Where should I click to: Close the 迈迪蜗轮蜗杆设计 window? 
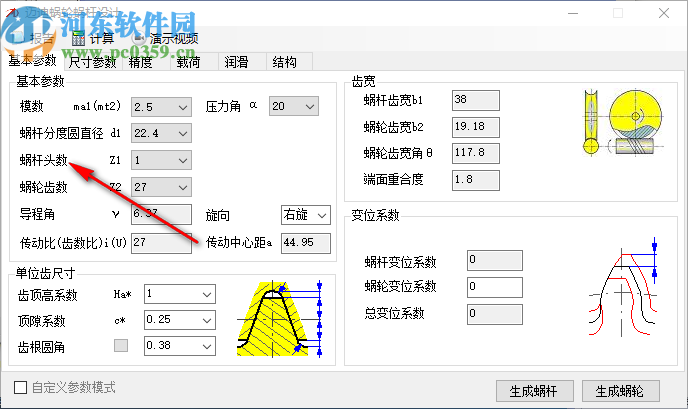tap(664, 13)
